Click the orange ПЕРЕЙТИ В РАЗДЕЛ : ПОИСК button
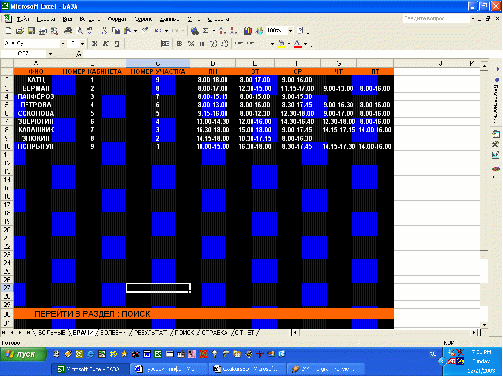This screenshot has width=503, height=377. point(204,314)
